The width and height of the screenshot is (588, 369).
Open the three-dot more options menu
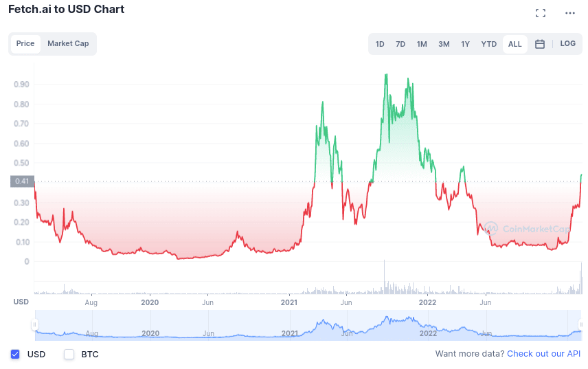570,13
